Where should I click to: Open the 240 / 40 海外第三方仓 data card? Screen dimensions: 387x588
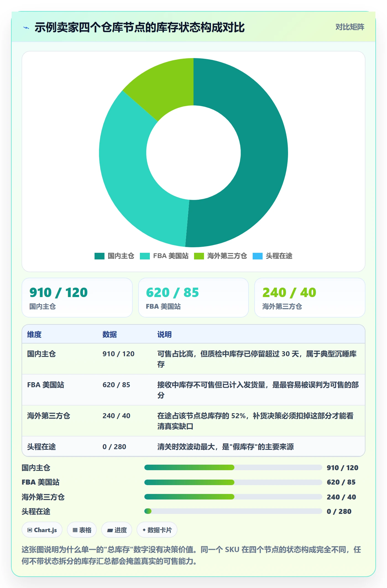[310, 298]
